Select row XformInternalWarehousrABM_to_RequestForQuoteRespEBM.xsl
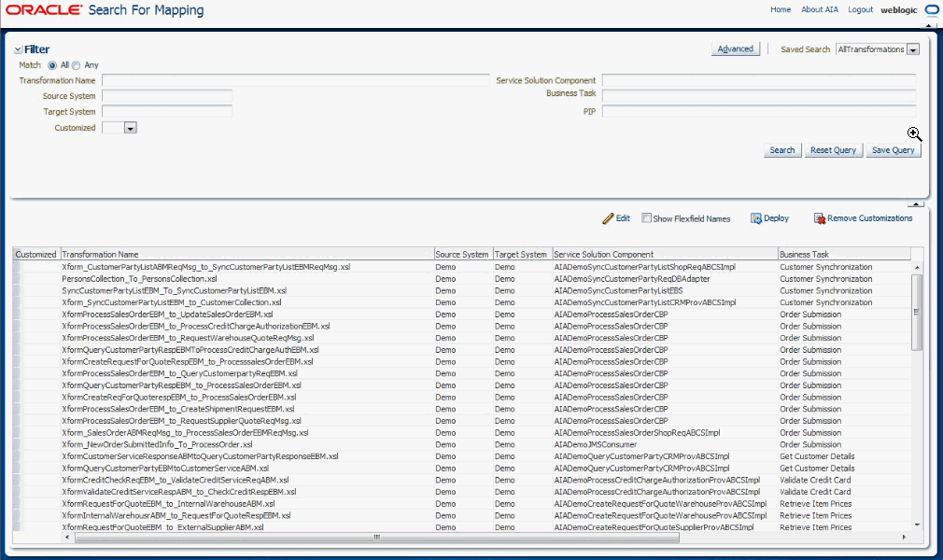Image resolution: width=943 pixels, height=560 pixels. point(462,515)
